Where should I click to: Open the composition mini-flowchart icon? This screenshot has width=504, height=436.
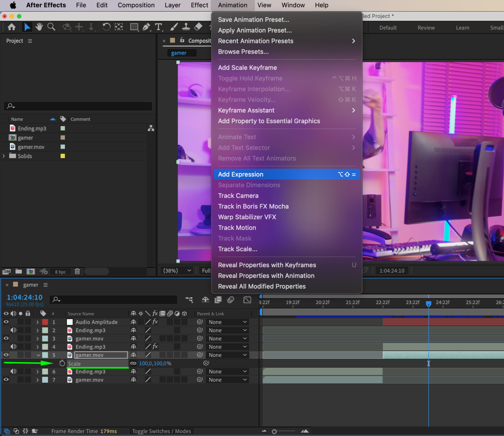(x=189, y=299)
